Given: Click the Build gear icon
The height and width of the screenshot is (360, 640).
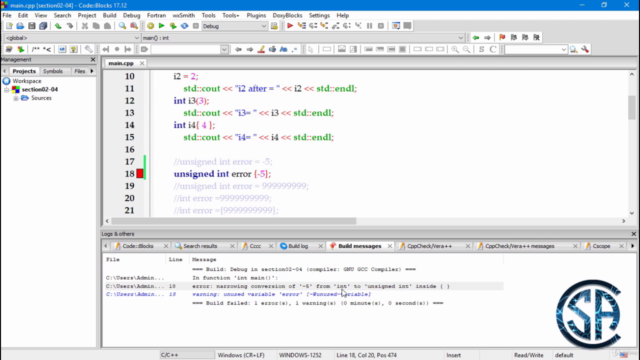Looking at the screenshot, I should [150, 26].
